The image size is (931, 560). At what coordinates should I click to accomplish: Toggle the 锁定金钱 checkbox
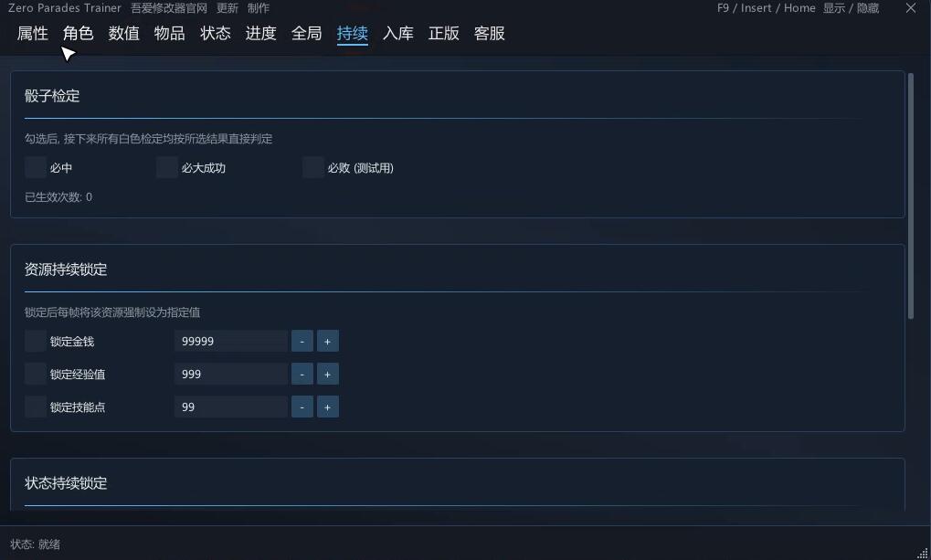36,342
